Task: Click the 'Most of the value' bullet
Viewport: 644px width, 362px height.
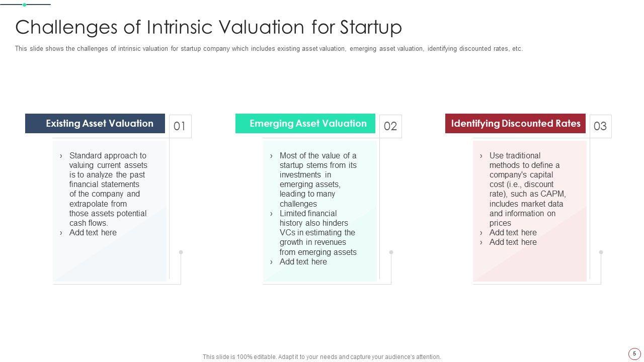Action: (318, 179)
